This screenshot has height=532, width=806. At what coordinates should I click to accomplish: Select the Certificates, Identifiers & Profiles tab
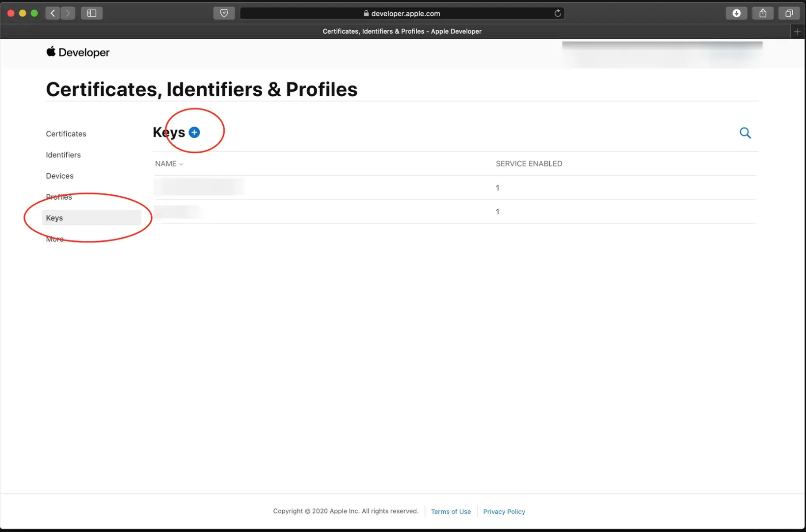pos(402,31)
